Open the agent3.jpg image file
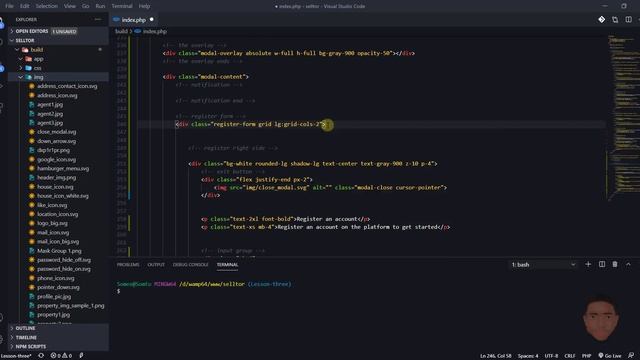This screenshot has height=360, width=640. point(50,122)
